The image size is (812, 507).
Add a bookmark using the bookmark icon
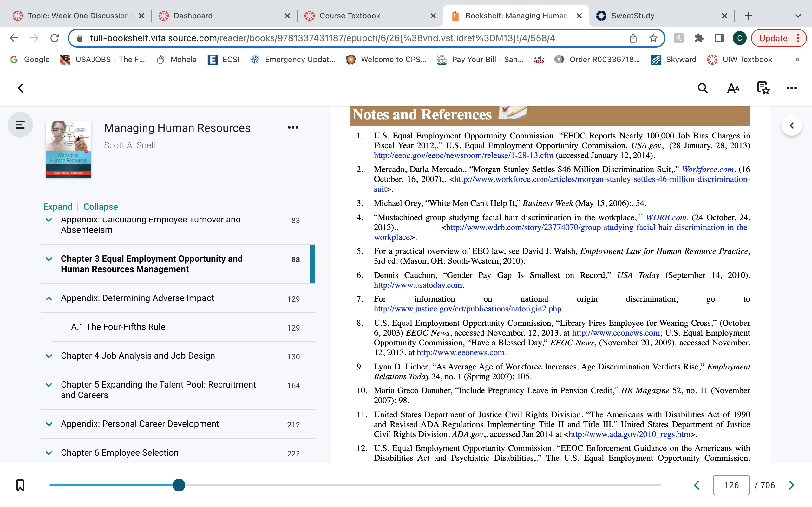point(20,485)
